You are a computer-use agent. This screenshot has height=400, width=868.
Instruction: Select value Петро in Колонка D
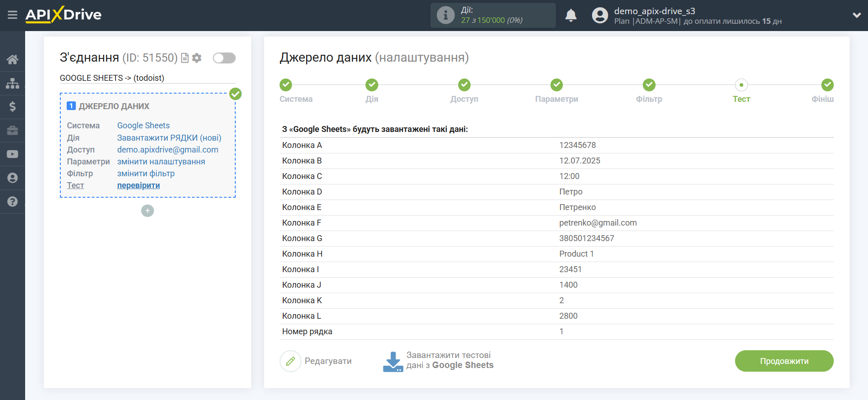(x=571, y=192)
